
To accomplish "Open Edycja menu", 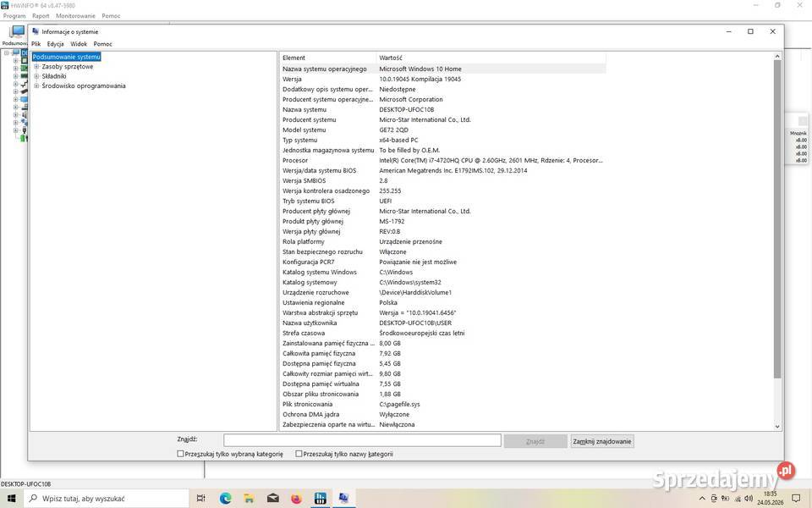I will tap(56, 44).
